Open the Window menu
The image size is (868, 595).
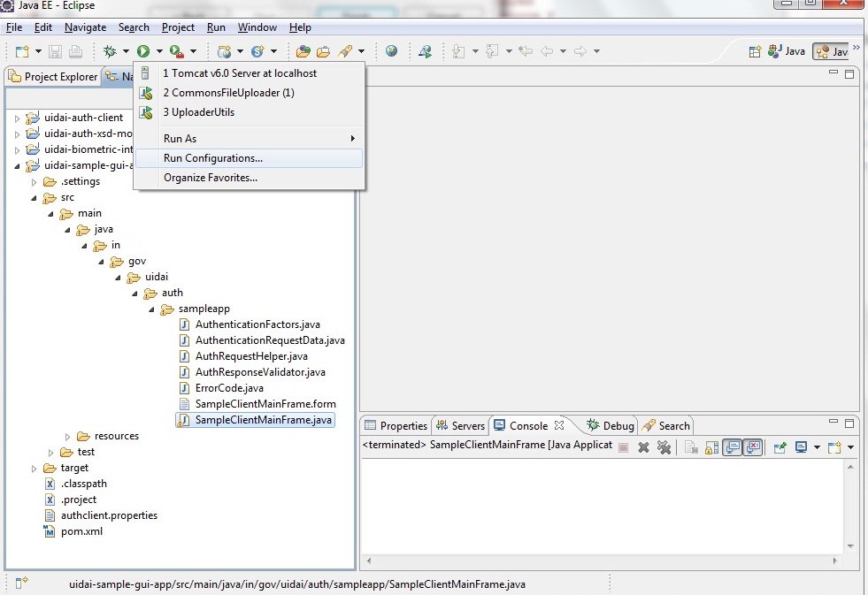[x=257, y=27]
